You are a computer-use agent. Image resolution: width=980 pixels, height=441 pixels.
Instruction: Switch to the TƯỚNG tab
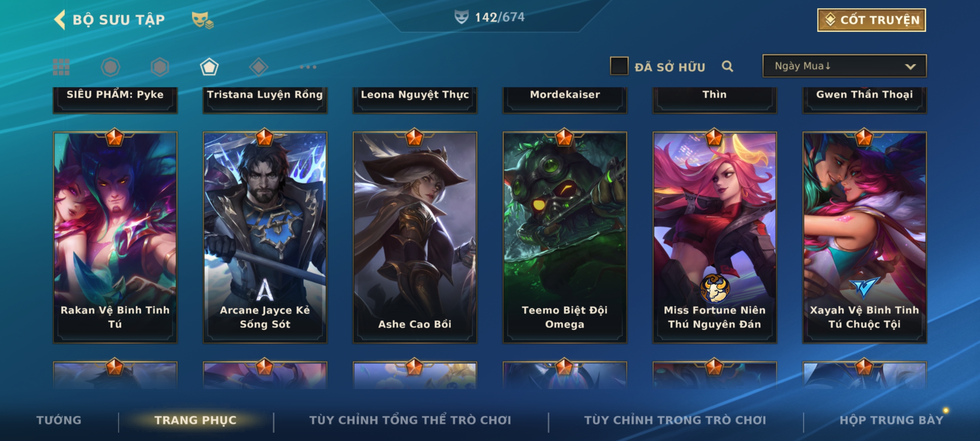click(59, 420)
